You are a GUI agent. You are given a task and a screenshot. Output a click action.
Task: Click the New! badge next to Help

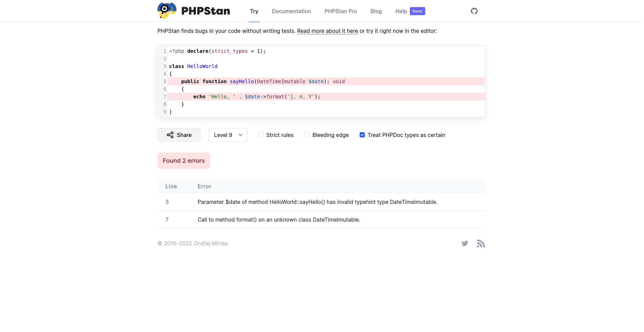pyautogui.click(x=417, y=11)
